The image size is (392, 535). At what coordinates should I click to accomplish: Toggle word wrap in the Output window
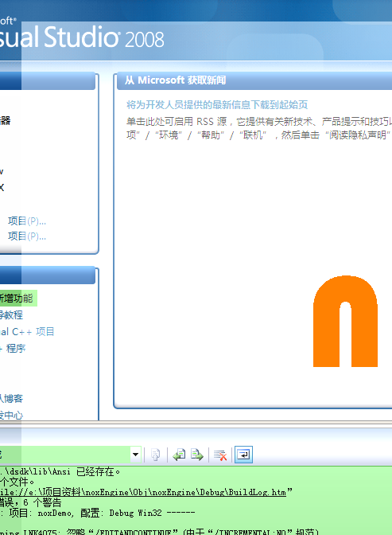(243, 455)
